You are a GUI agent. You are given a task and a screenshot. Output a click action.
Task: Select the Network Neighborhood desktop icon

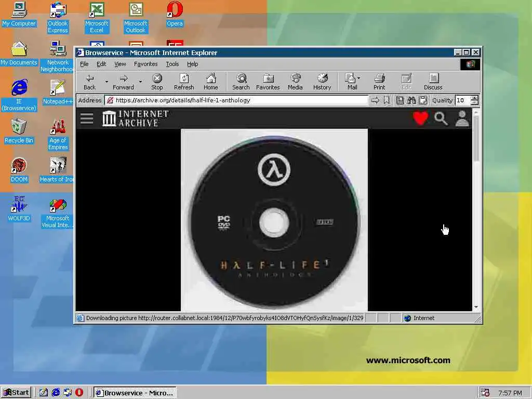[x=57, y=57]
